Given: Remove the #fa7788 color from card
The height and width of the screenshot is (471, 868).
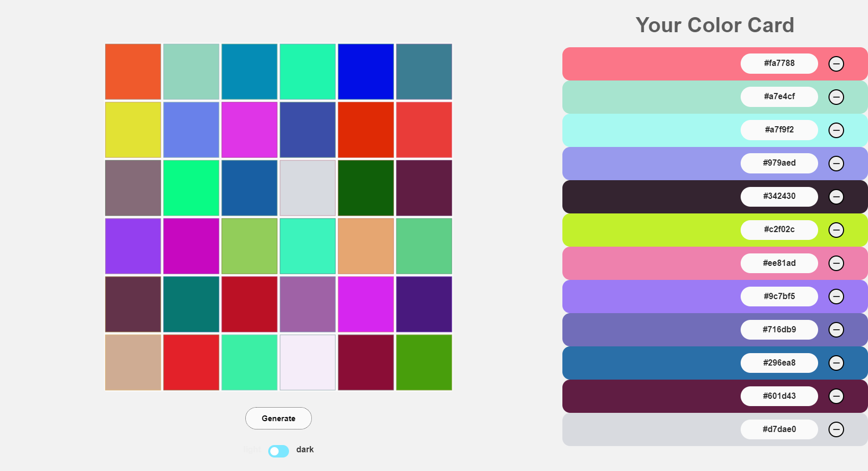Looking at the screenshot, I should 836,64.
